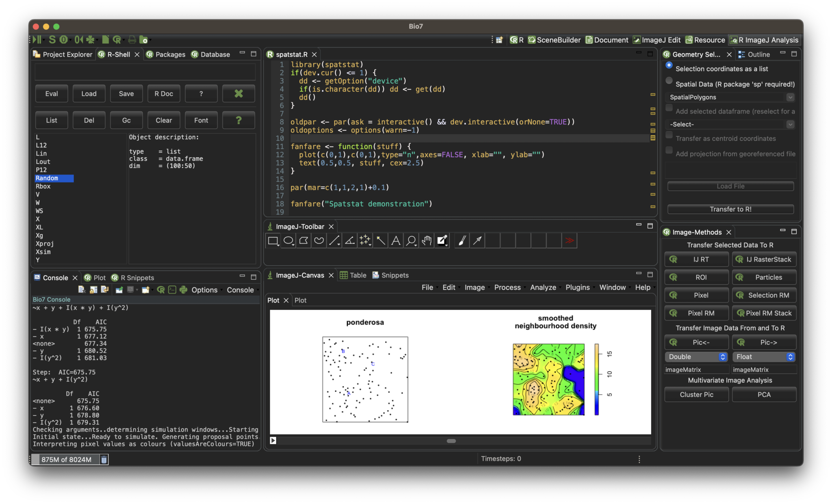This screenshot has width=832, height=504.
Task: Select Random in the object list
Action: coord(48,178)
